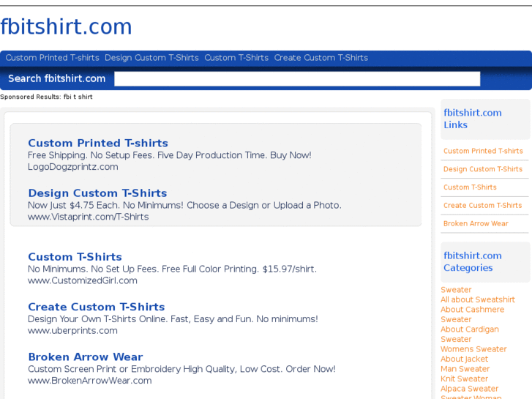Focus the Search fbitshirt.com input field

pyautogui.click(x=297, y=79)
